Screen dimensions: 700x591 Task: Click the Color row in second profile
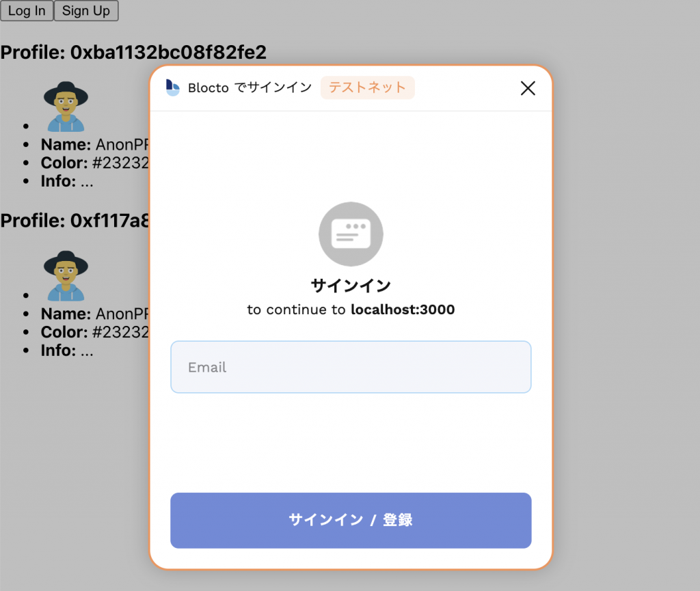click(94, 332)
